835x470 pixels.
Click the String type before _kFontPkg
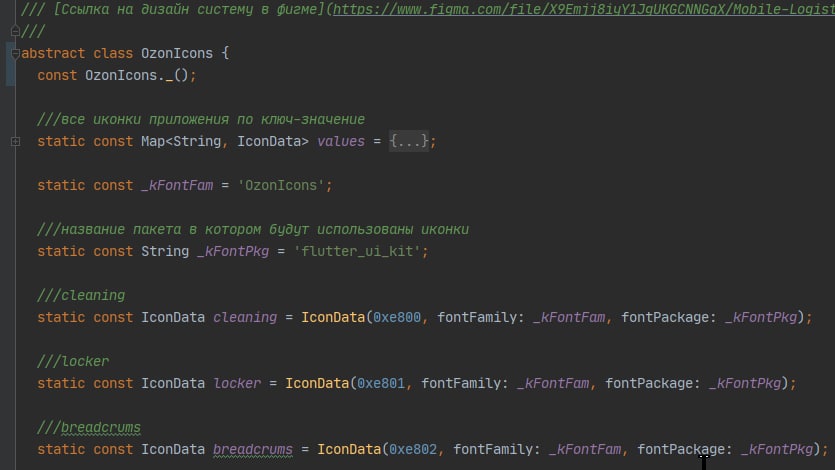[165, 251]
